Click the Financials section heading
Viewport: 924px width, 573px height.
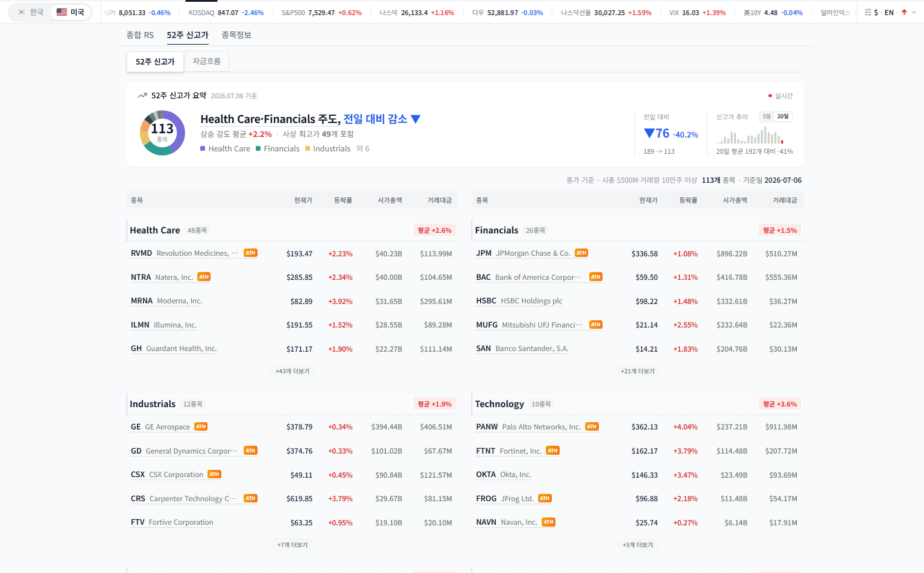(496, 230)
